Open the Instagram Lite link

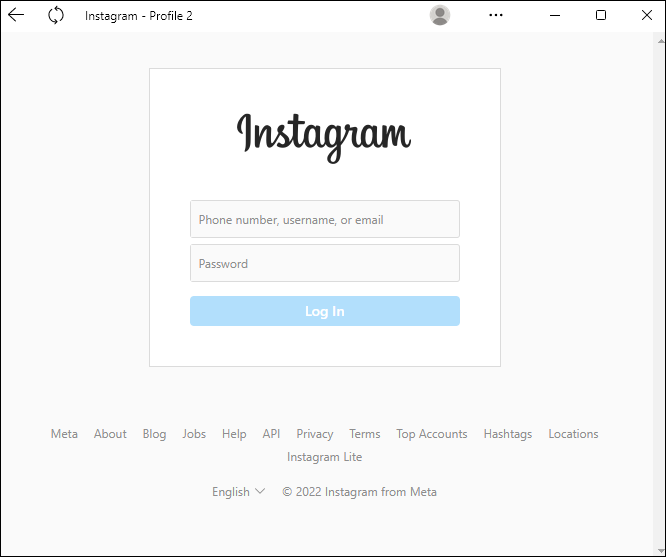coord(325,457)
